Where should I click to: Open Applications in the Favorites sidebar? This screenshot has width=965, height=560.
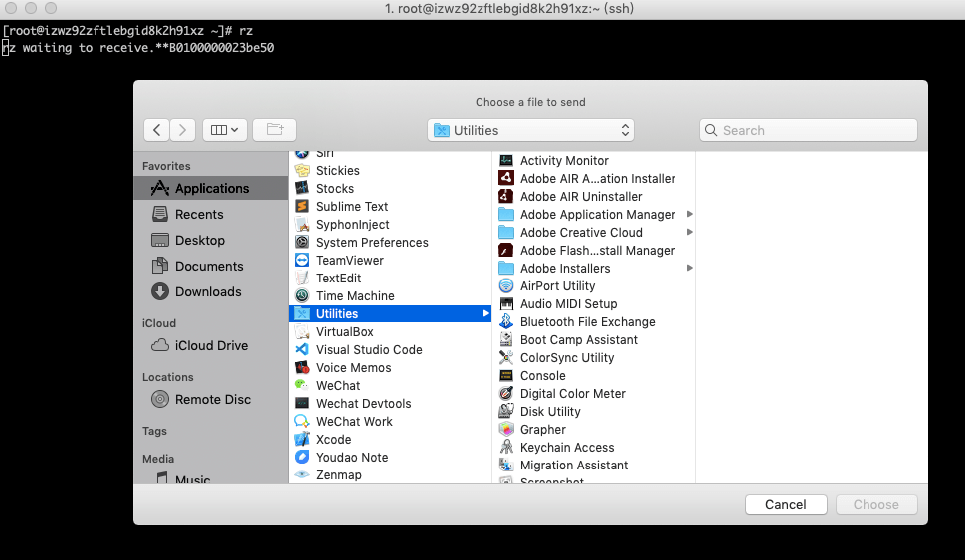coord(211,188)
